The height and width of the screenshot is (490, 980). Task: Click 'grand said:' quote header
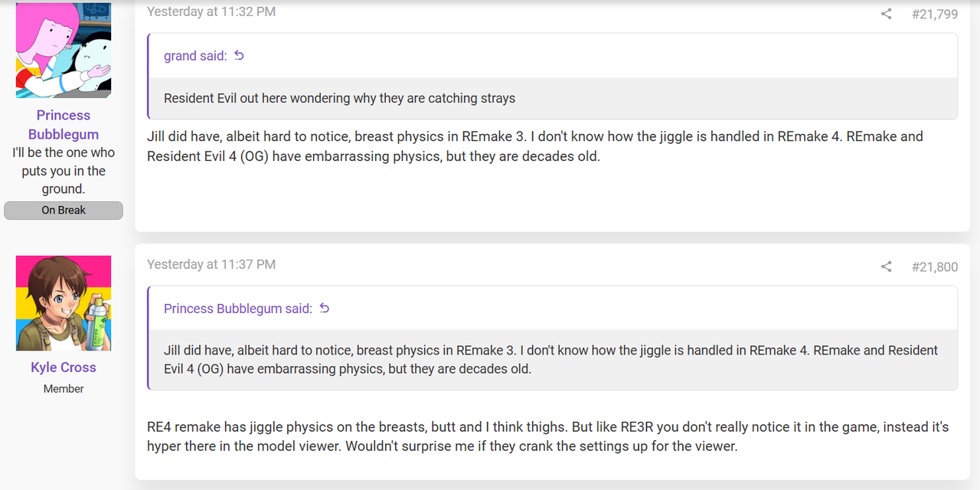[x=195, y=56]
